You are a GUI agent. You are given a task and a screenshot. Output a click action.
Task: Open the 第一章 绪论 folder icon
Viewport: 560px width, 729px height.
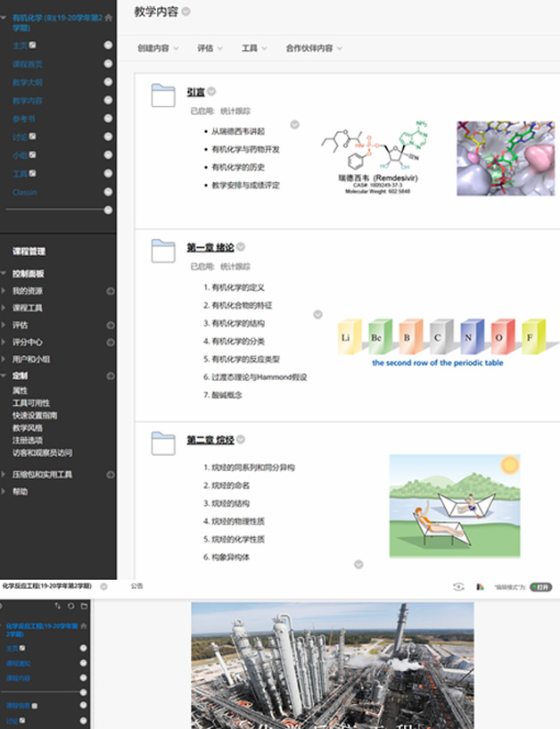[x=163, y=251]
